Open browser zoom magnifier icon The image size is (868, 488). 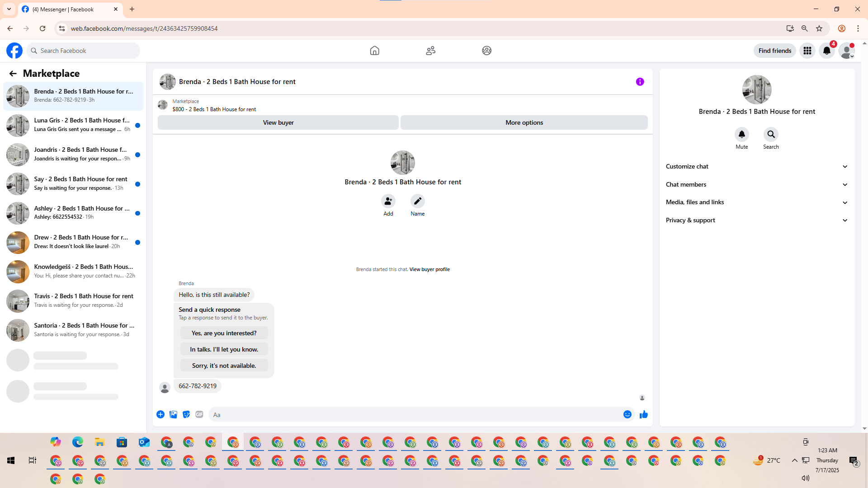pyautogui.click(x=805, y=28)
